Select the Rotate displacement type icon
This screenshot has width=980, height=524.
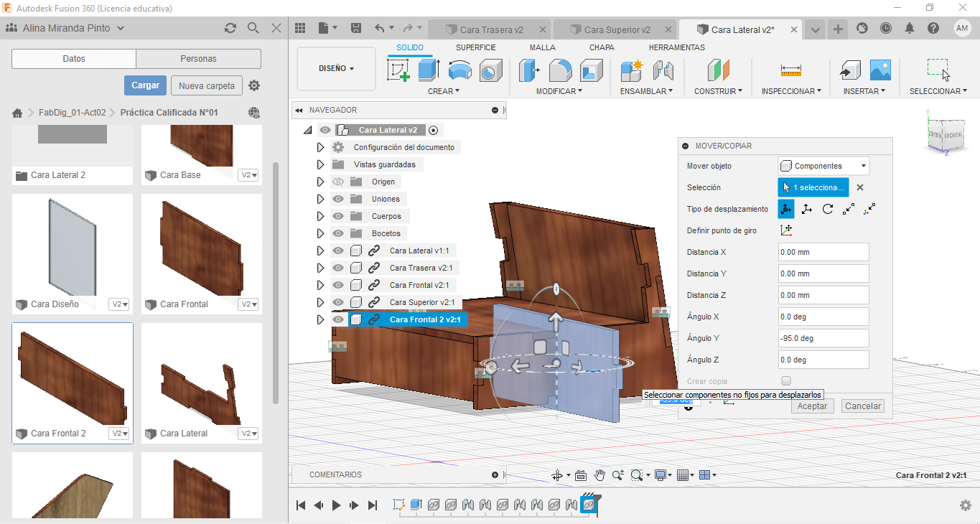coord(827,209)
